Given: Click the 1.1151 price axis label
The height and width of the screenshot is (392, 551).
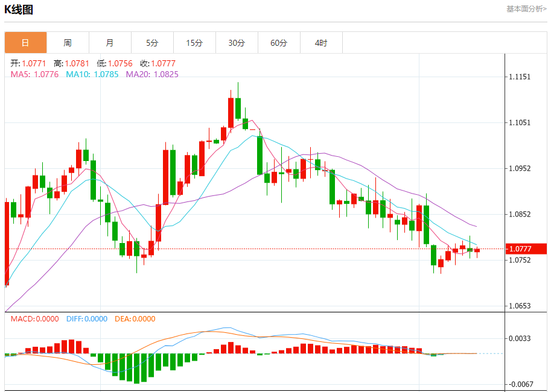Looking at the screenshot, I should (520, 77).
